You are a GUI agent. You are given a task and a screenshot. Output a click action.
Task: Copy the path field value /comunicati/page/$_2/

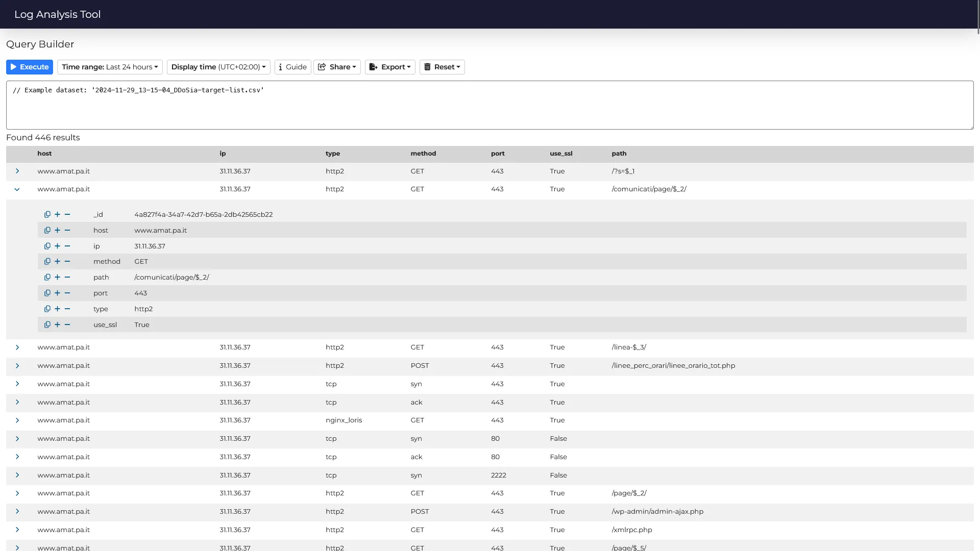[x=47, y=277]
